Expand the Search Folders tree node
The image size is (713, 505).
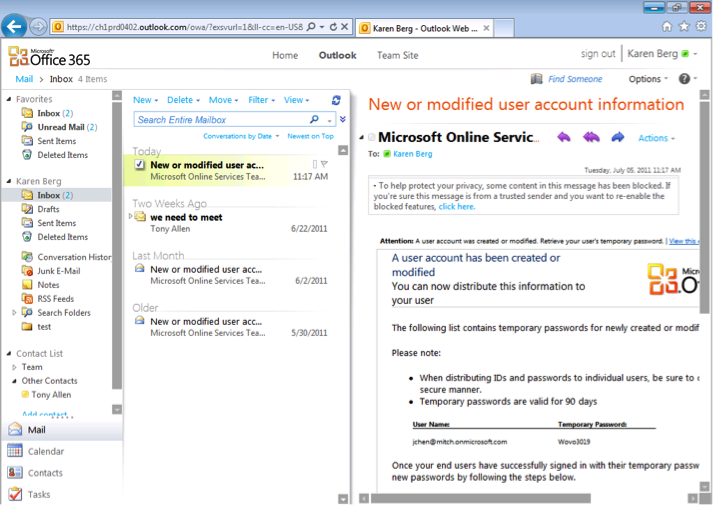(14, 312)
